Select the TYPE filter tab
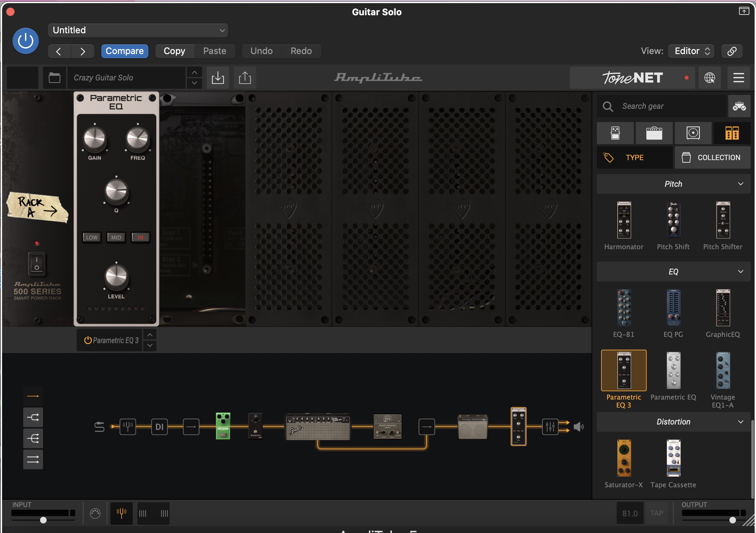Image resolution: width=756 pixels, height=533 pixels. (x=635, y=157)
